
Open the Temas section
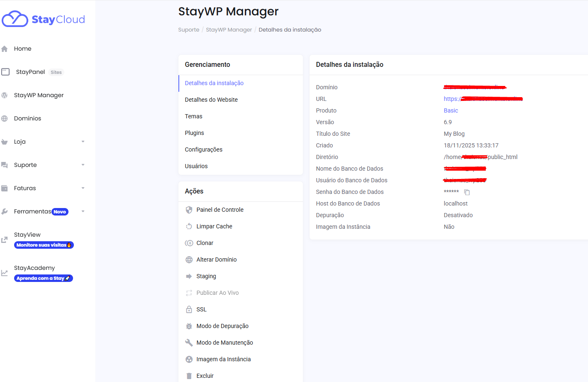tap(193, 116)
